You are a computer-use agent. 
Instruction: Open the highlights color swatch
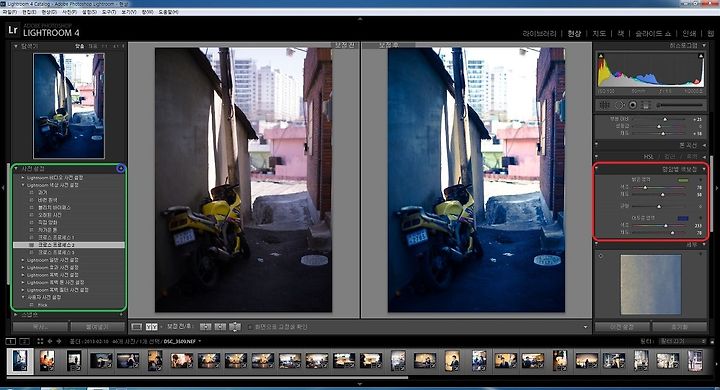[683, 180]
